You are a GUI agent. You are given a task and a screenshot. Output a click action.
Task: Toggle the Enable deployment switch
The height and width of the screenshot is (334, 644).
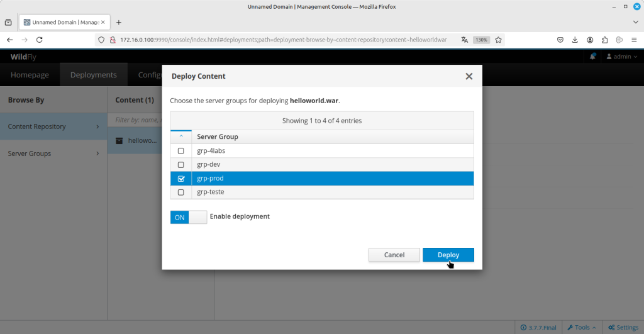click(188, 216)
